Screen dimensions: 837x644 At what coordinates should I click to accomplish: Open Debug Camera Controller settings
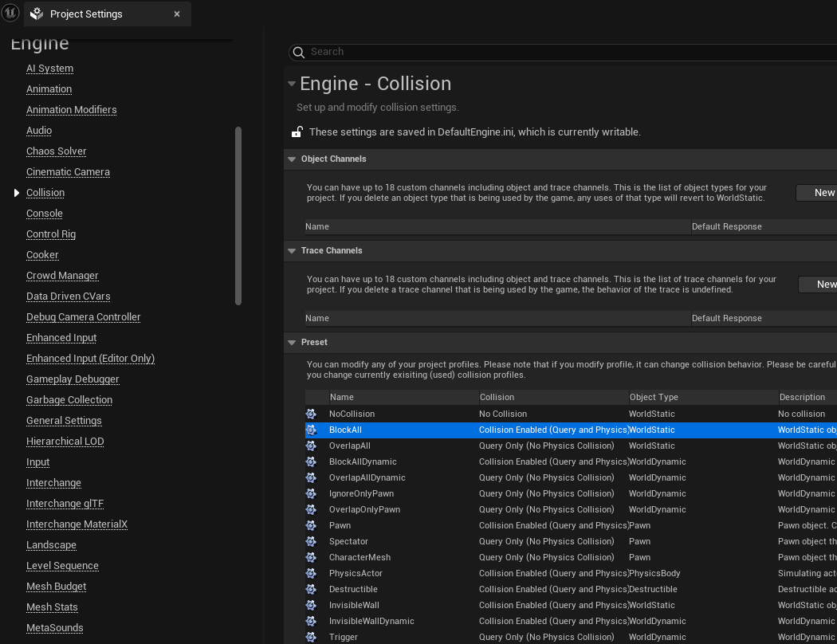click(83, 317)
